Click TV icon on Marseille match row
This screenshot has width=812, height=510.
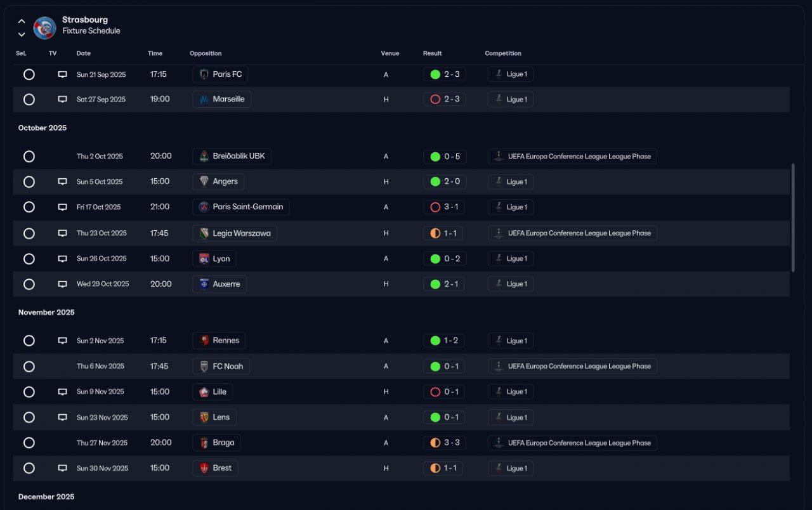62,100
